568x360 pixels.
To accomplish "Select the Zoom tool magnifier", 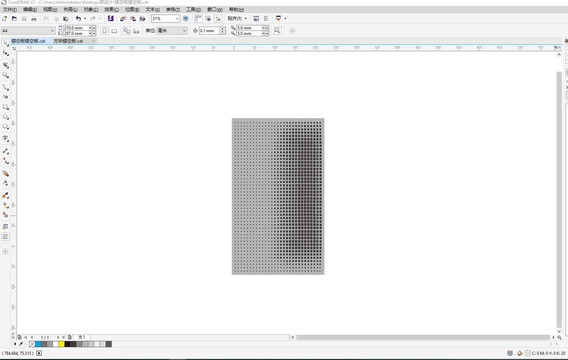I will point(5,75).
